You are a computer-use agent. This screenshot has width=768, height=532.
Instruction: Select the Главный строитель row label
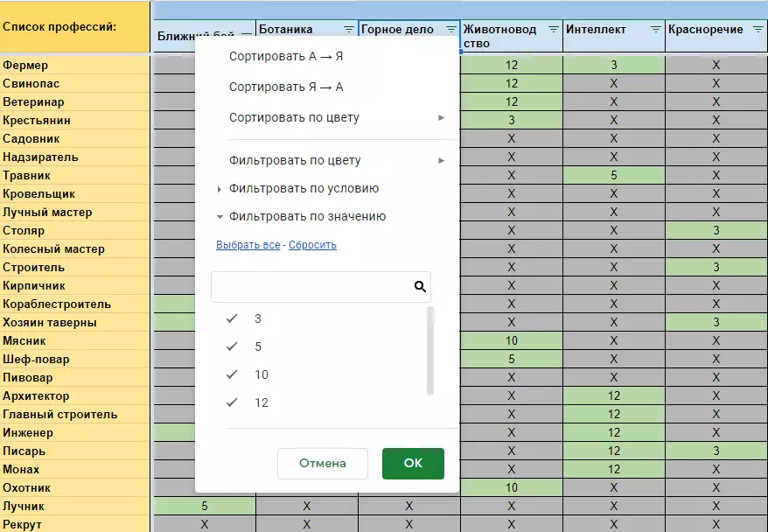[x=75, y=414]
